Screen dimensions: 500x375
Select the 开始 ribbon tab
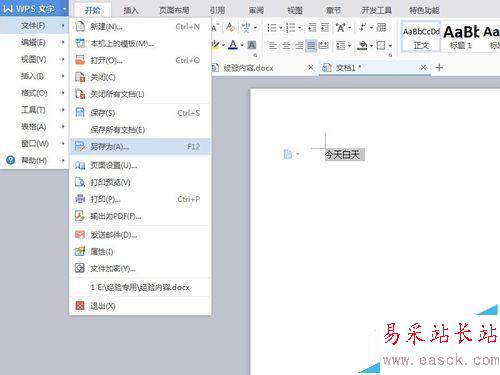point(92,10)
